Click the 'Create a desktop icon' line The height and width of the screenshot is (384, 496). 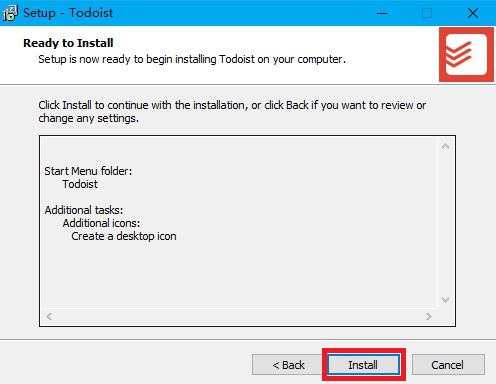click(124, 236)
